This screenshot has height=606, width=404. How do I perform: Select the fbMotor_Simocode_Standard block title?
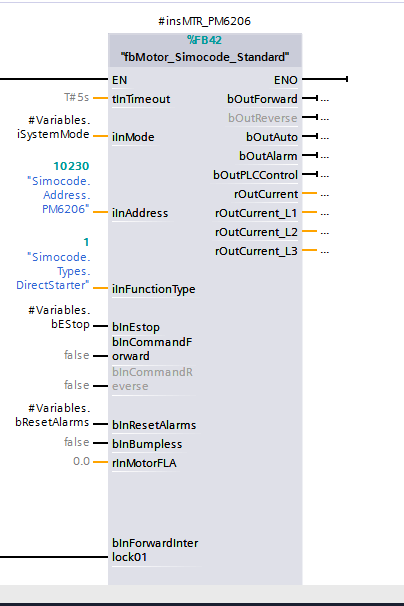tap(205, 57)
